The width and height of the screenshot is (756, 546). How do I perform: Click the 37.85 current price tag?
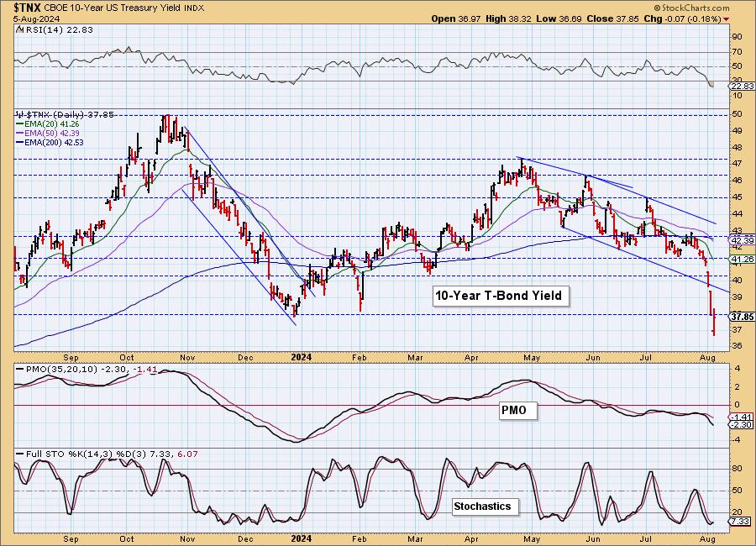[743, 317]
